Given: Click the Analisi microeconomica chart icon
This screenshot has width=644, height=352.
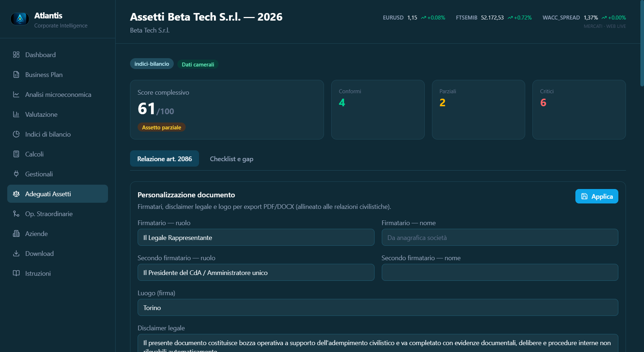Looking at the screenshot, I should [x=16, y=94].
